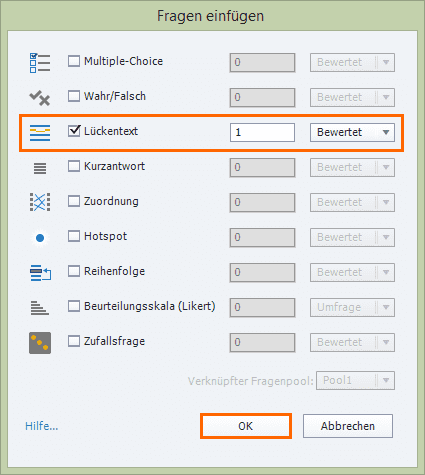Expand the Verknüpfter Fragenpool Pool1 dropdown
The width and height of the screenshot is (425, 475).
355,380
